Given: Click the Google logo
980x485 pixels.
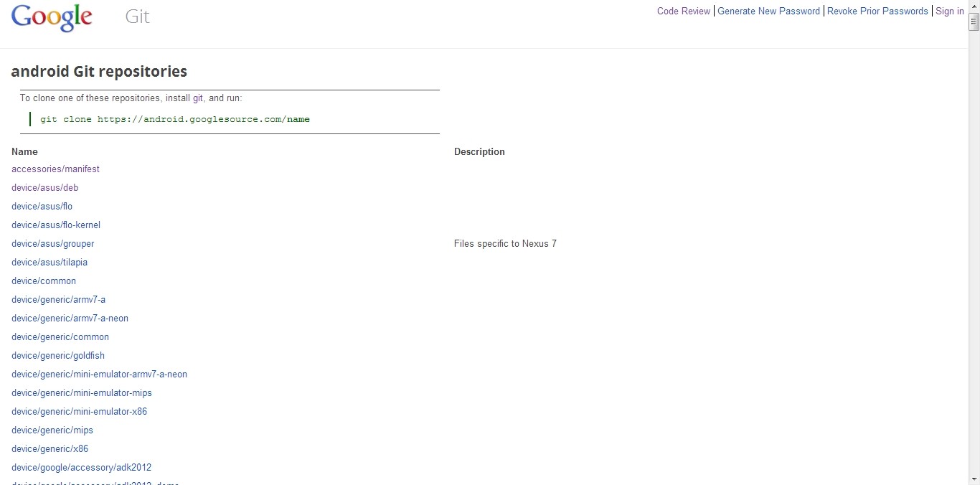Looking at the screenshot, I should [52, 18].
